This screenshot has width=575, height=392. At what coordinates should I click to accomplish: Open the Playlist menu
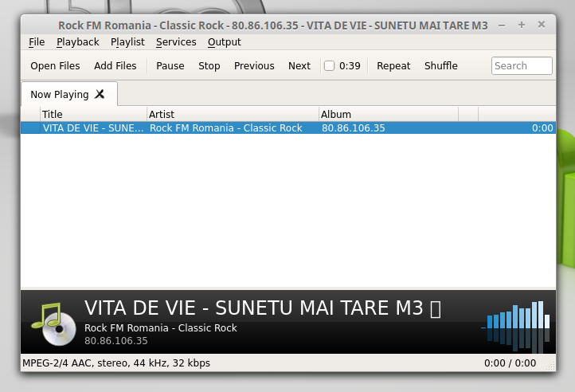127,42
